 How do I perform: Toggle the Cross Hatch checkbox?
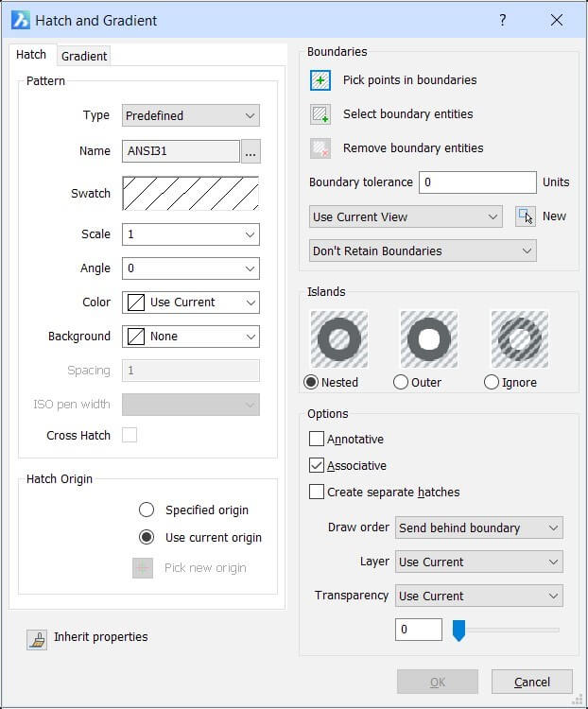(x=130, y=435)
